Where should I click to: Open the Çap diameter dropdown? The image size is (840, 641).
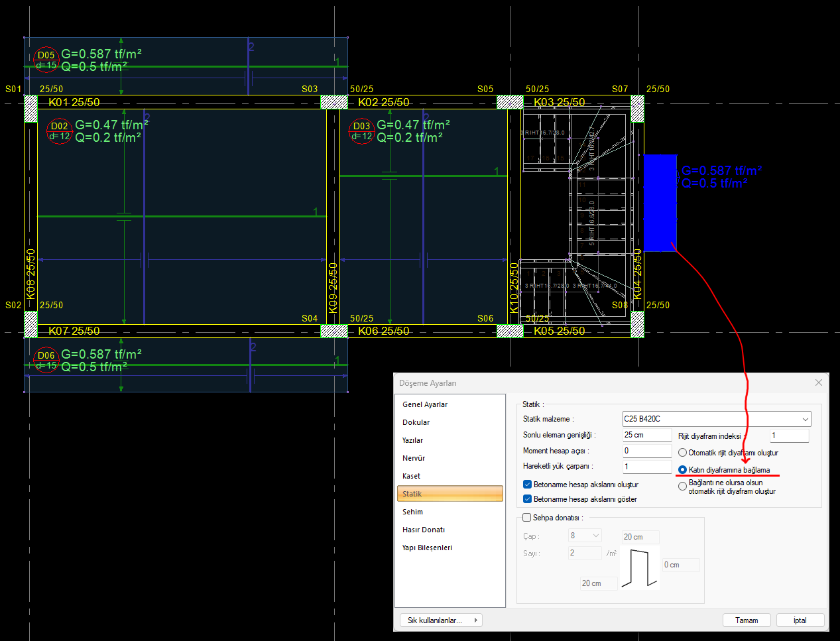584,536
